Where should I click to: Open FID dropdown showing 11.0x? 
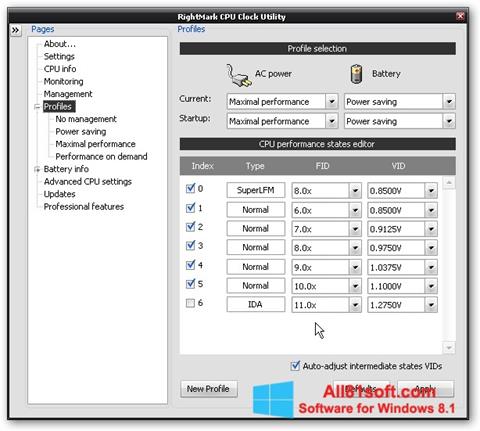coord(355,305)
